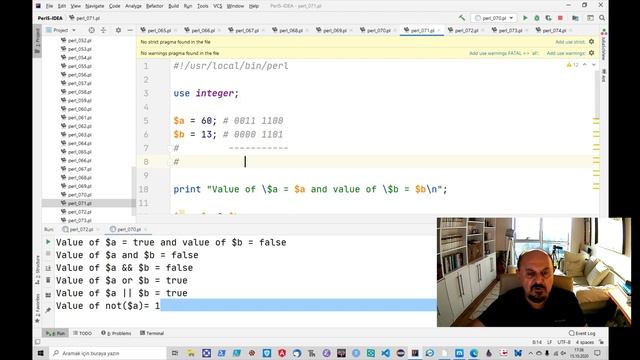Go to the next highlighted problem arrow

pyautogui.click(x=593, y=65)
